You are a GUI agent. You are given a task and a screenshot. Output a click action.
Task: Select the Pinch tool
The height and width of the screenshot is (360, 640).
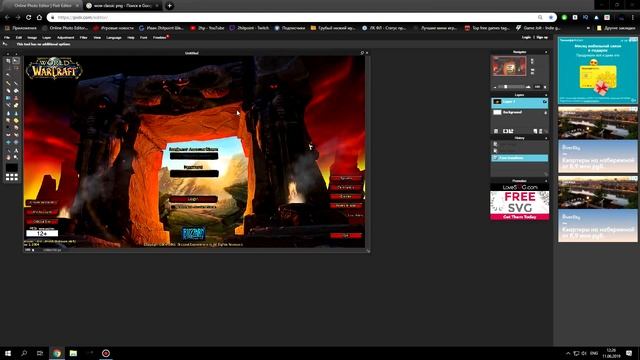(x=16, y=142)
